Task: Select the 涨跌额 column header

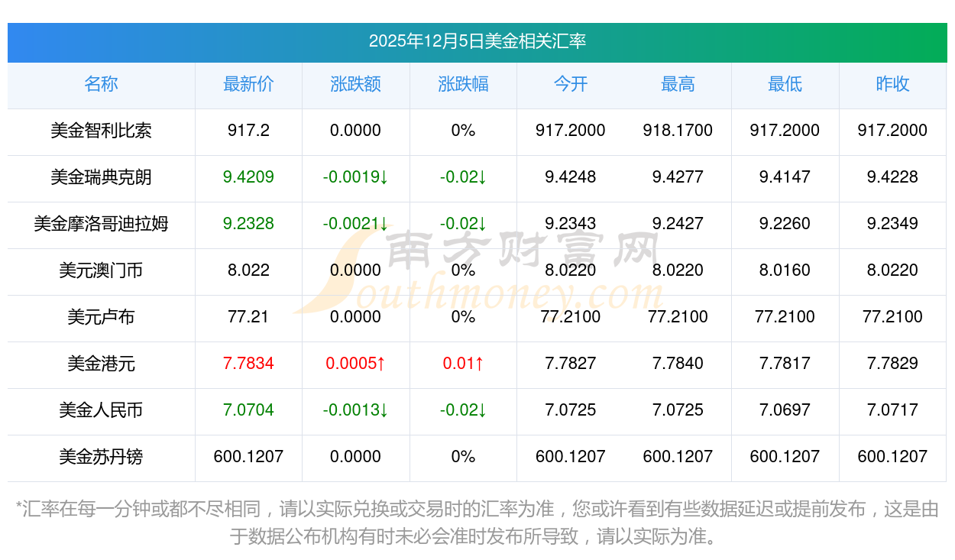Action: coord(356,84)
